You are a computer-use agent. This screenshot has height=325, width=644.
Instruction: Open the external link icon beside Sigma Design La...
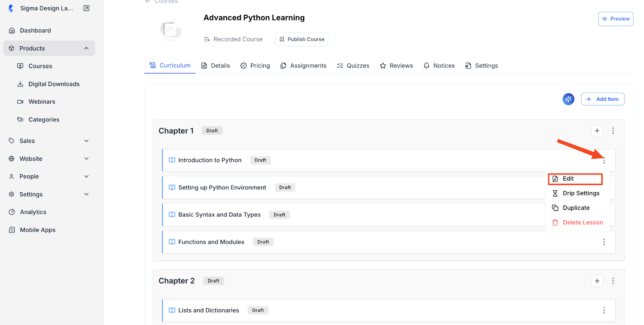tap(86, 8)
